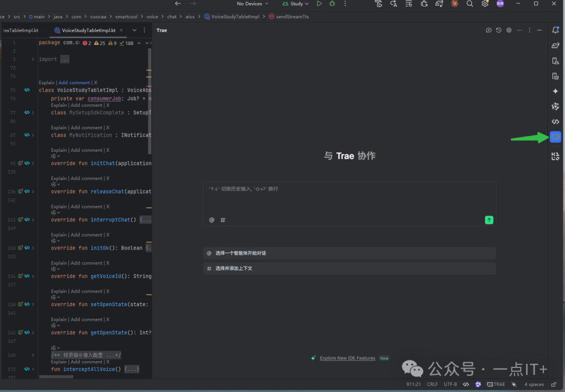Open Trae chat history clock icon

pos(499,30)
